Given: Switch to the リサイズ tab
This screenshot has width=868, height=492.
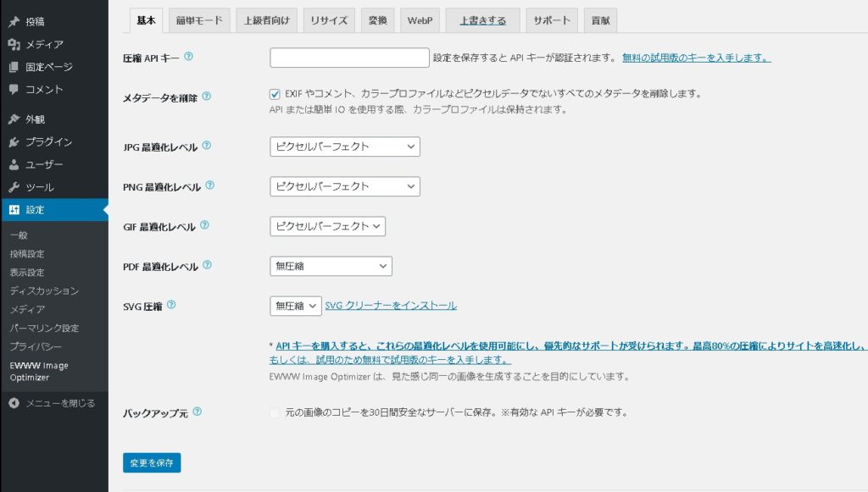Looking at the screenshot, I should point(329,20).
